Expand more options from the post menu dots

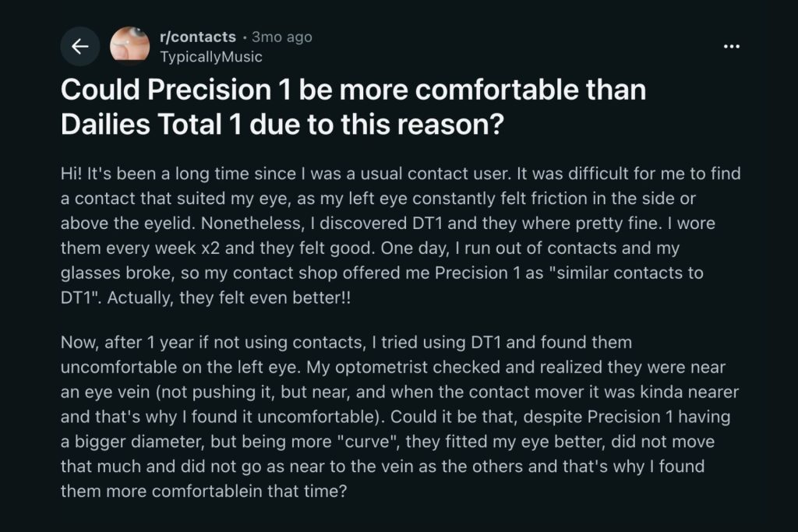(732, 45)
